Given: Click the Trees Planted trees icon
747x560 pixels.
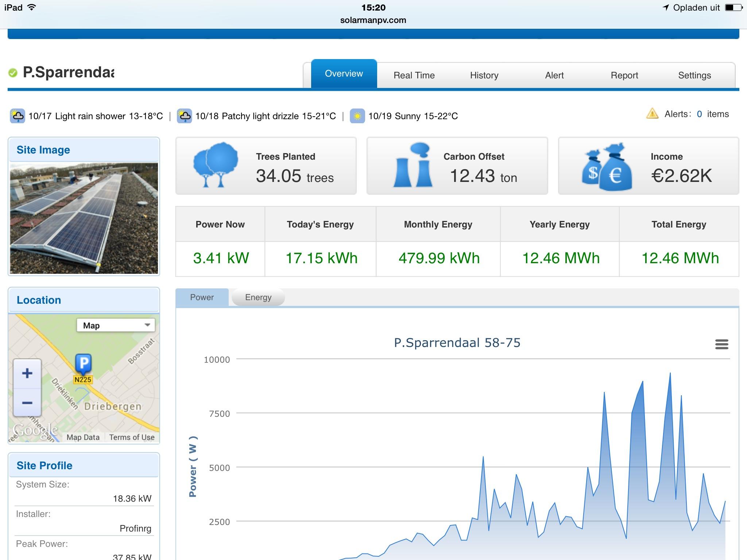Looking at the screenshot, I should (216, 165).
